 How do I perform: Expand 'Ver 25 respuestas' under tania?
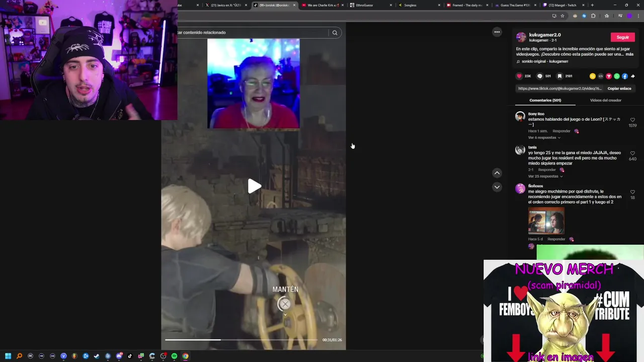pyautogui.click(x=545, y=176)
